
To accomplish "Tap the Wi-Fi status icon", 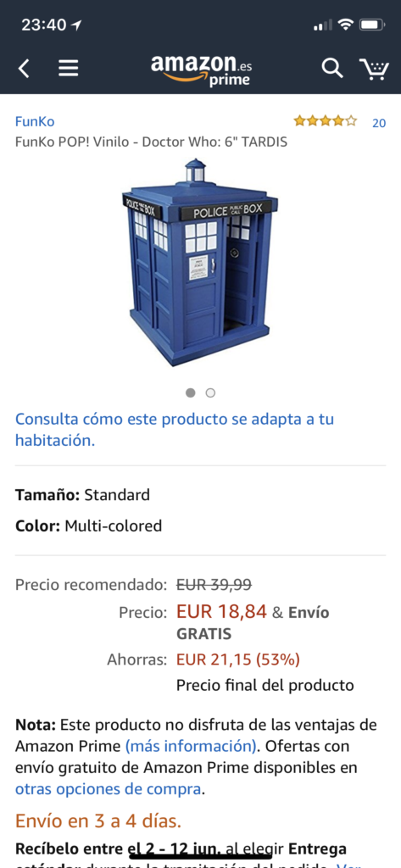I will point(346,25).
